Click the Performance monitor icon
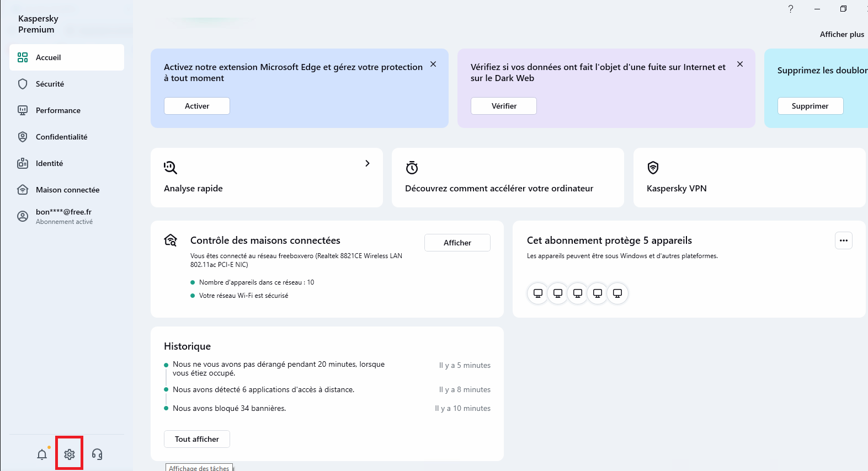This screenshot has height=471, width=868. point(23,110)
